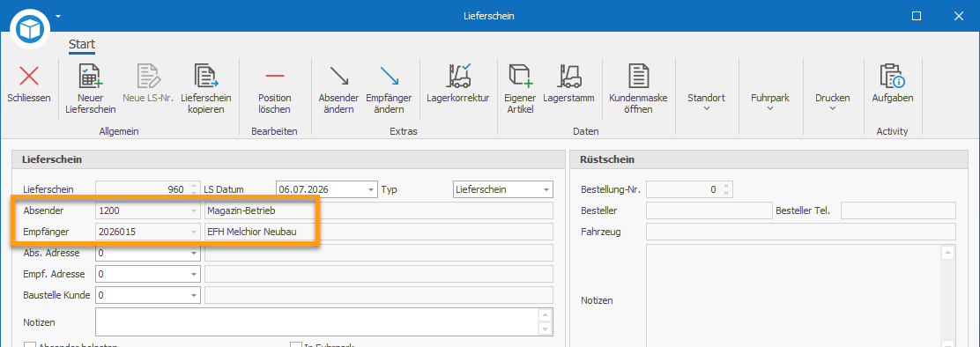
Task: Open the Typ Lieferschein dropdown
Action: (547, 189)
